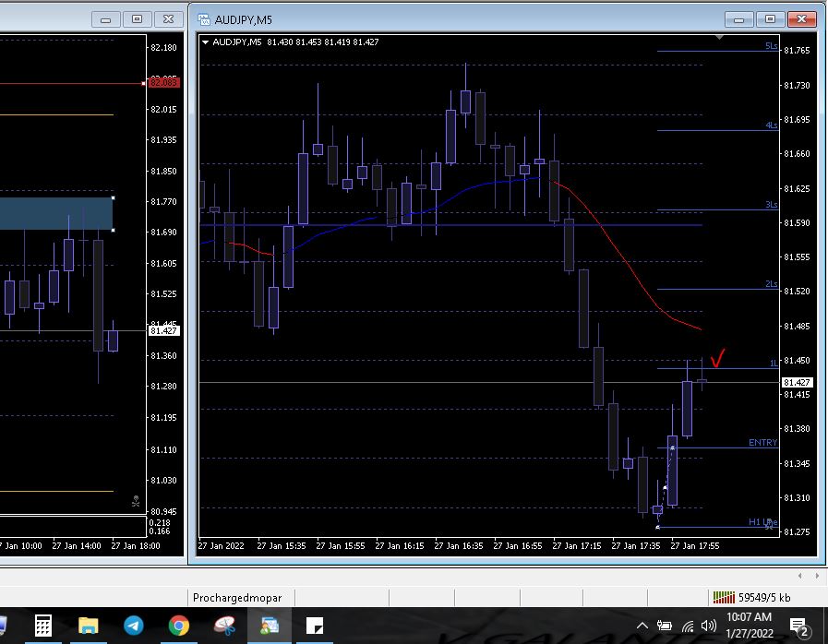Click the red checkmark on AUDJPY chart
Screen dimensions: 828x644
[x=717, y=357]
